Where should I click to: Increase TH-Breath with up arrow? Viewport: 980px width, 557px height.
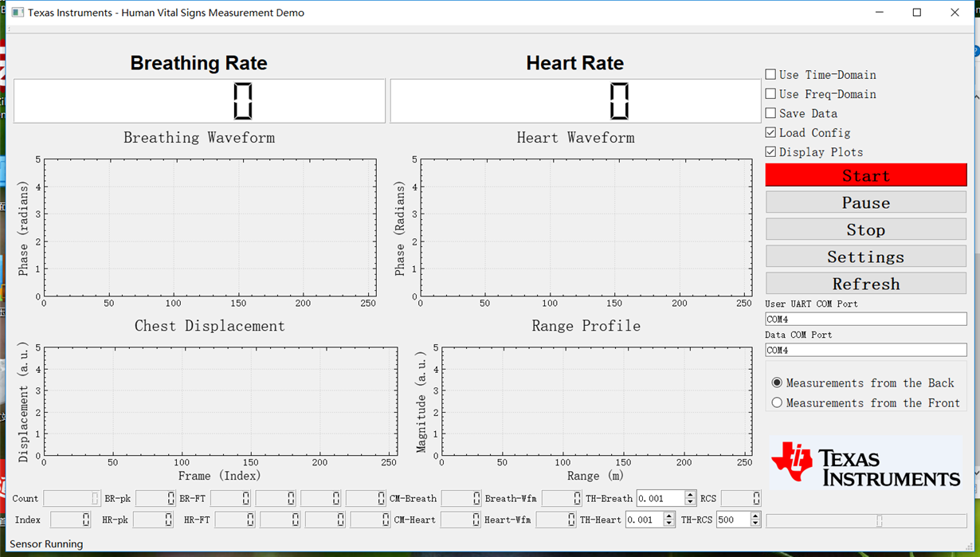point(690,494)
